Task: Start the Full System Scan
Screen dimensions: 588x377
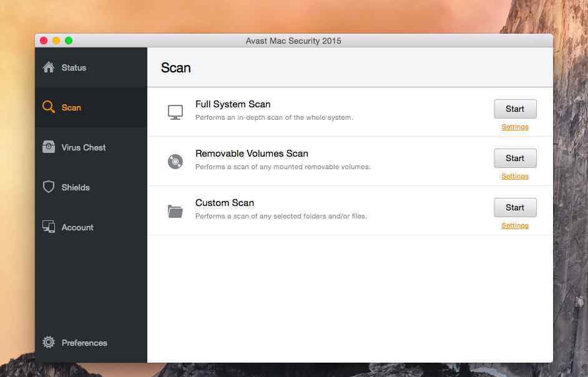Action: pos(515,109)
